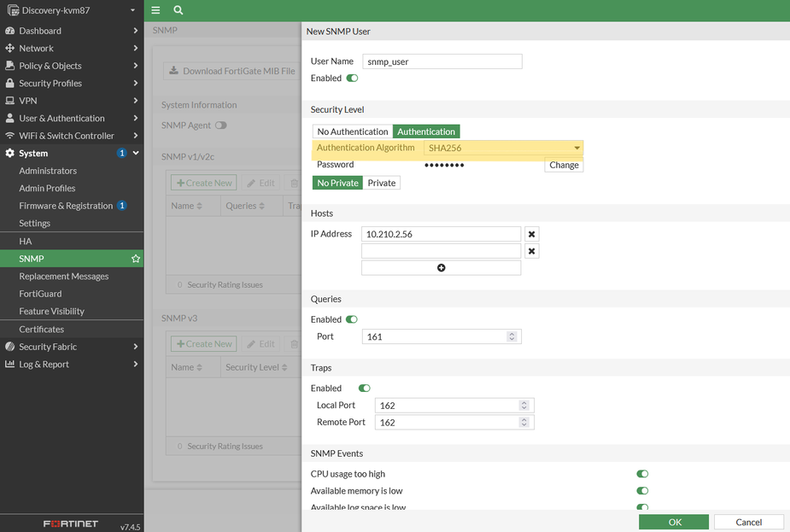Click the SNMP favorite star icon

135,259
